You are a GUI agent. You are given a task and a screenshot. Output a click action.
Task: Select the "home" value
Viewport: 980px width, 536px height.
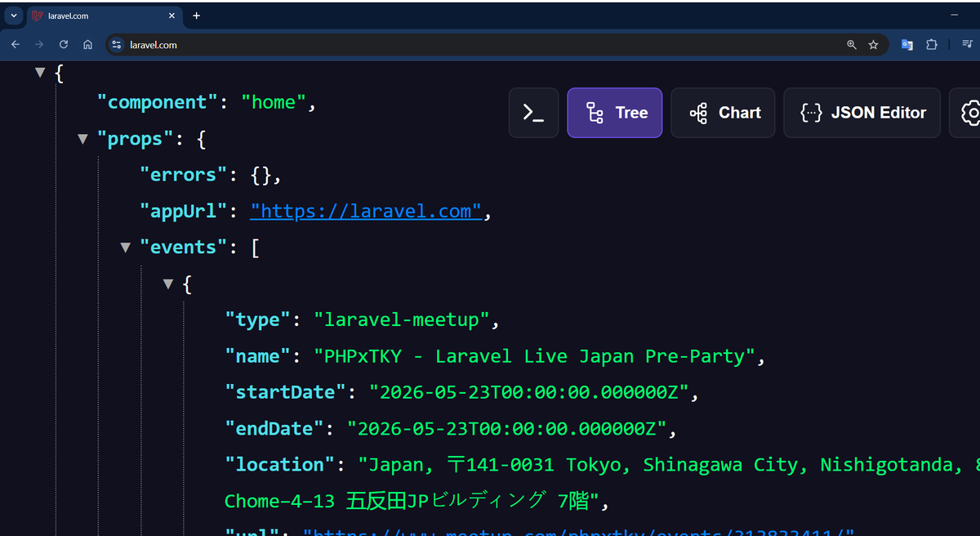(x=273, y=102)
